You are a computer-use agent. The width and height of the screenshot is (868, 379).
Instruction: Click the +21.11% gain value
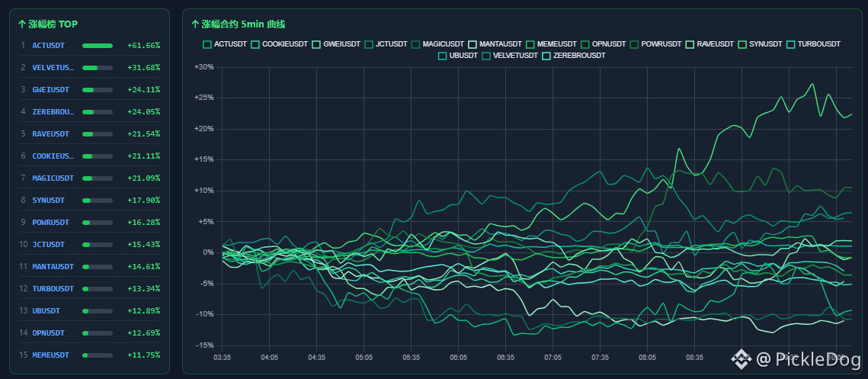(143, 156)
